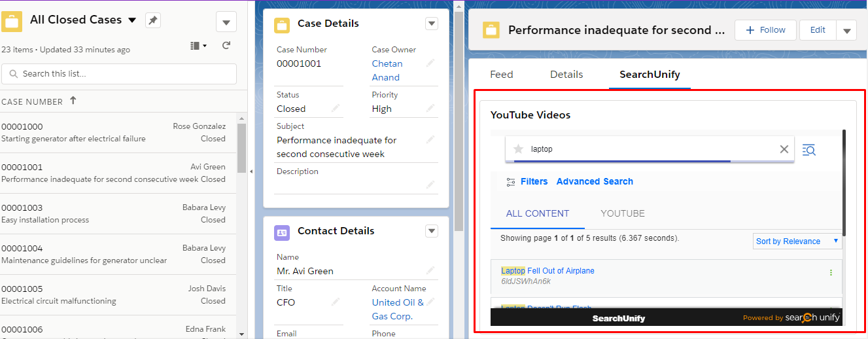
Task: Click the Search this list field
Action: click(119, 74)
